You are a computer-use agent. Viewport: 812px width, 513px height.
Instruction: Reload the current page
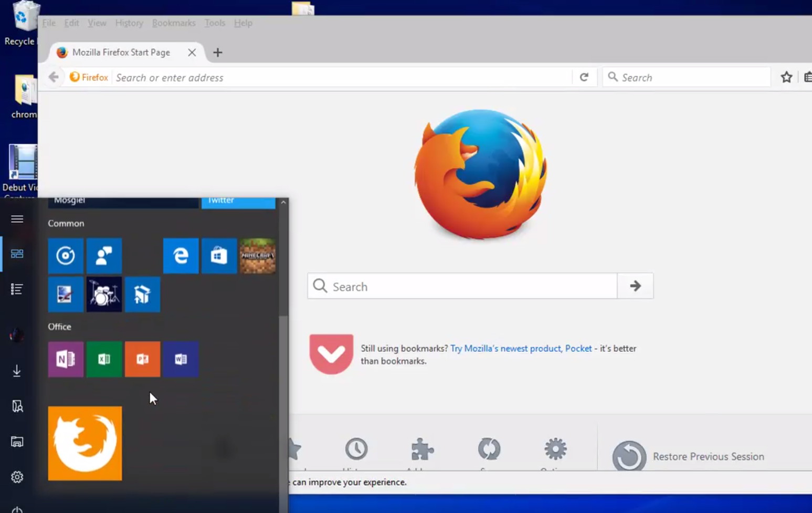point(584,77)
